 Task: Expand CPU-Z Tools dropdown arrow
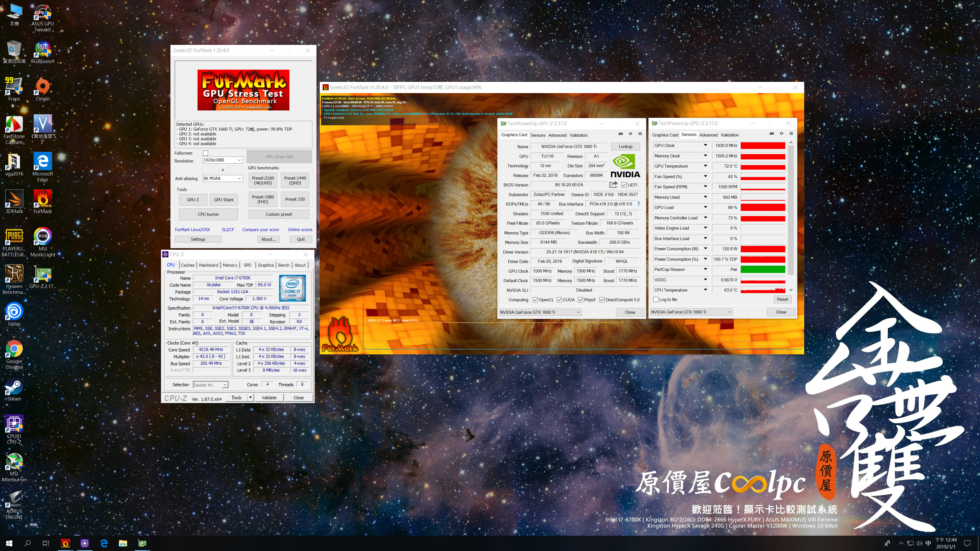point(250,398)
